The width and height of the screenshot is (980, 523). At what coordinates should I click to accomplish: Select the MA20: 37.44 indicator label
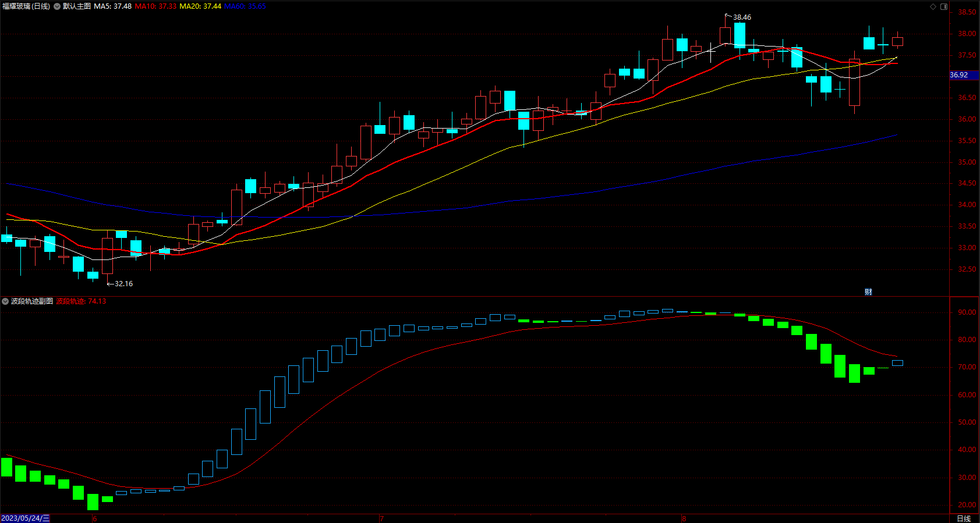tap(200, 6)
